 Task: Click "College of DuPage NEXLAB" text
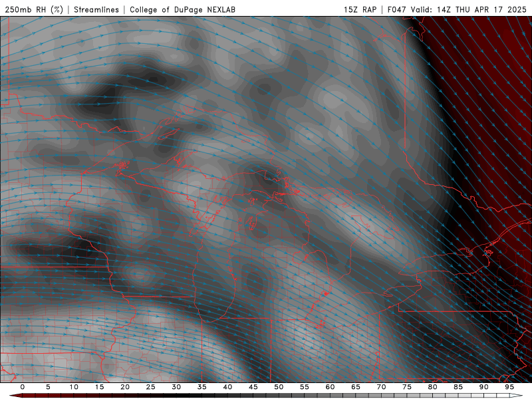coord(182,9)
